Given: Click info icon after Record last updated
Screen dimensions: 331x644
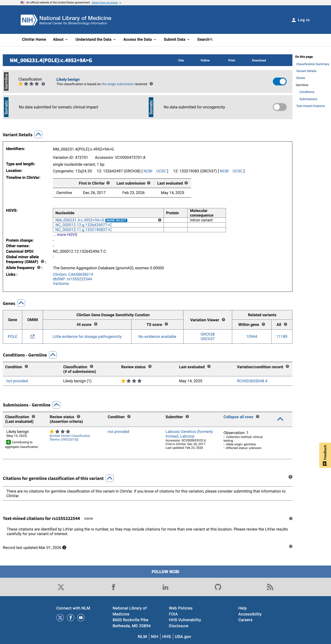Looking at the screenshot, I should 64,548.
